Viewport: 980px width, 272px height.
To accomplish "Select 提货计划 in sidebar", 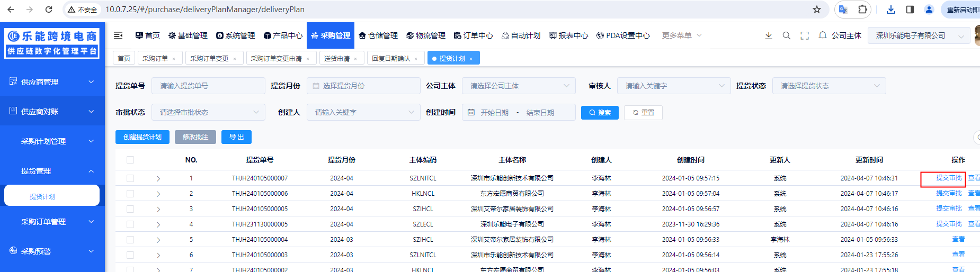I will 52,196.
